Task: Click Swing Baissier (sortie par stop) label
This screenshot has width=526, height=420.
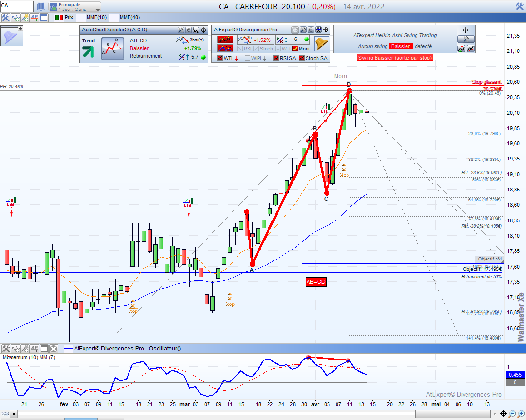Action: click(x=395, y=58)
